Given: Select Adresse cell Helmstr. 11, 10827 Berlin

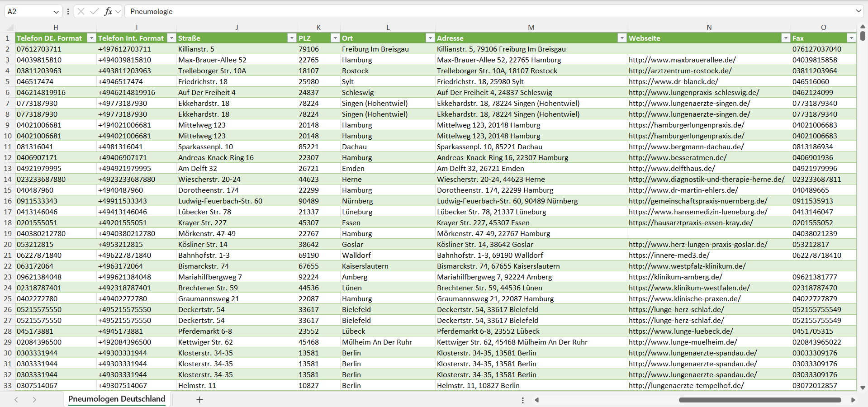Looking at the screenshot, I should pos(531,385).
